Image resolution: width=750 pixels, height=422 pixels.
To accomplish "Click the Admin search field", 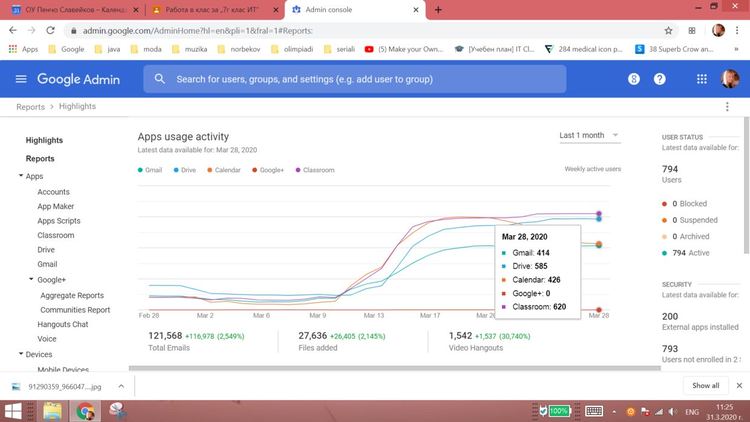I will 354,79.
